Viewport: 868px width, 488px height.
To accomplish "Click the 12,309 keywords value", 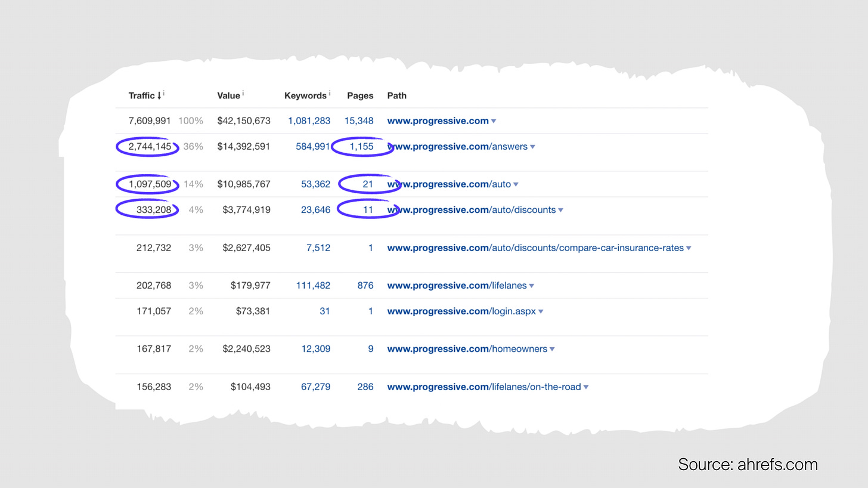I will pos(315,348).
